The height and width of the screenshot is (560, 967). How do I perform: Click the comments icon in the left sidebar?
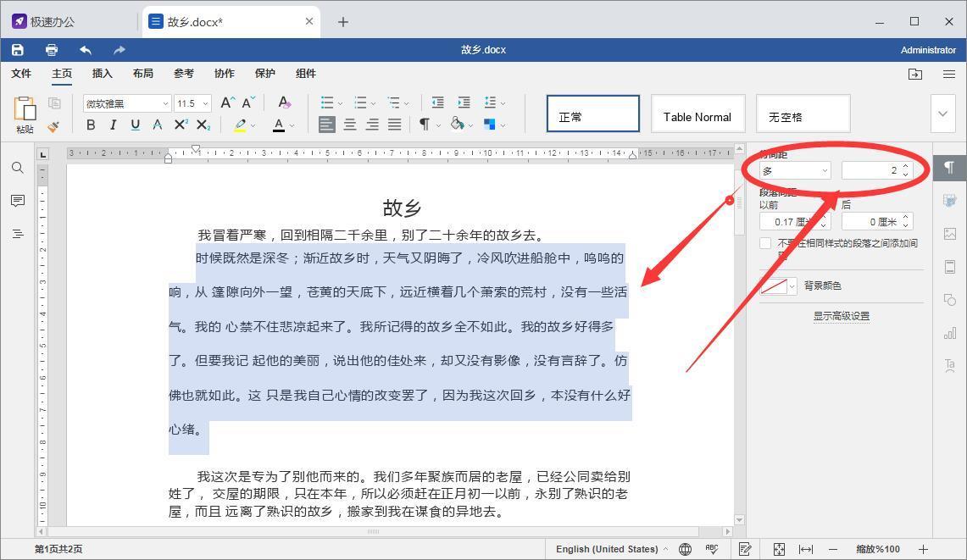pyautogui.click(x=18, y=201)
